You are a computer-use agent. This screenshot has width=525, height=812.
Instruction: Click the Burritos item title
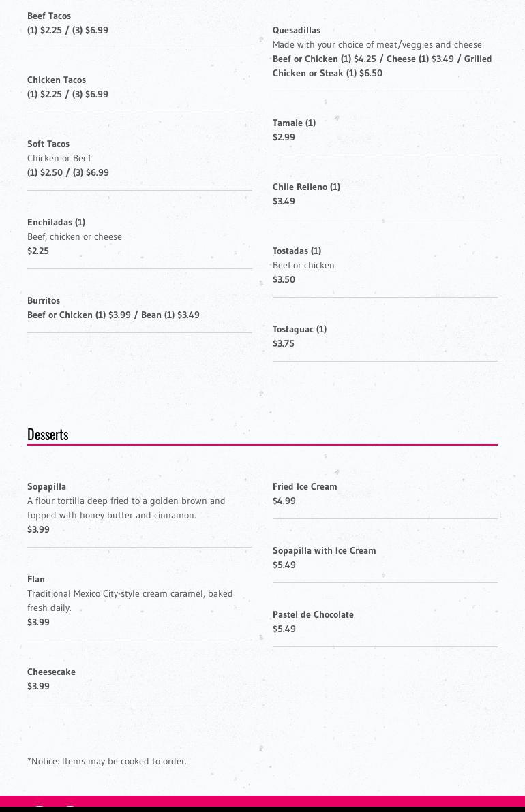pyautogui.click(x=44, y=300)
